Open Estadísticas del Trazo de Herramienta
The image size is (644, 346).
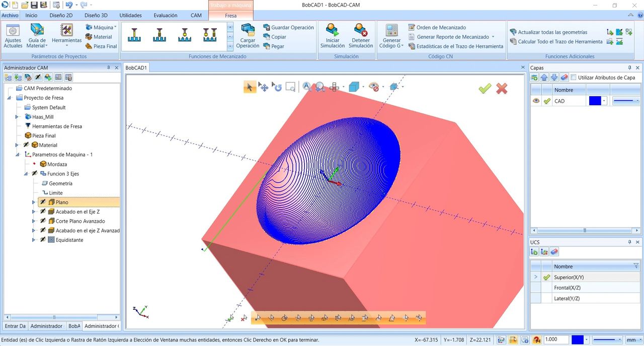tap(455, 46)
